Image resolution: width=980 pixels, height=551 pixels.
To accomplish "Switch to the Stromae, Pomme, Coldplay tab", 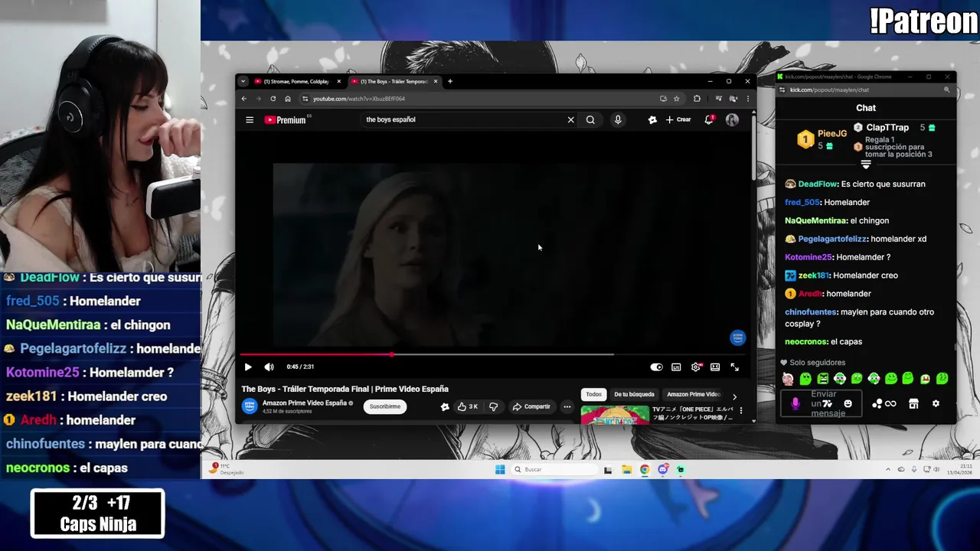I will [296, 81].
